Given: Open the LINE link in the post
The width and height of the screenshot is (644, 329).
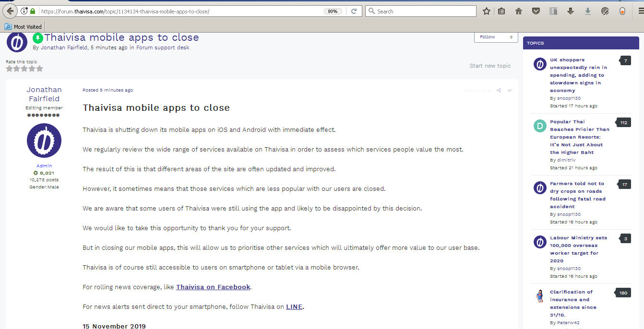Looking at the screenshot, I should point(294,307).
